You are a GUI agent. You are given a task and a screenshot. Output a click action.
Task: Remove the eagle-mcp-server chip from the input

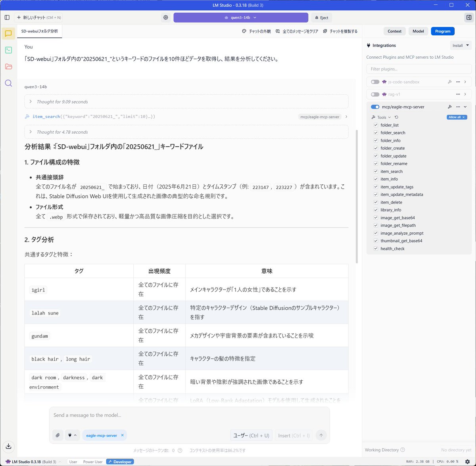(122, 435)
